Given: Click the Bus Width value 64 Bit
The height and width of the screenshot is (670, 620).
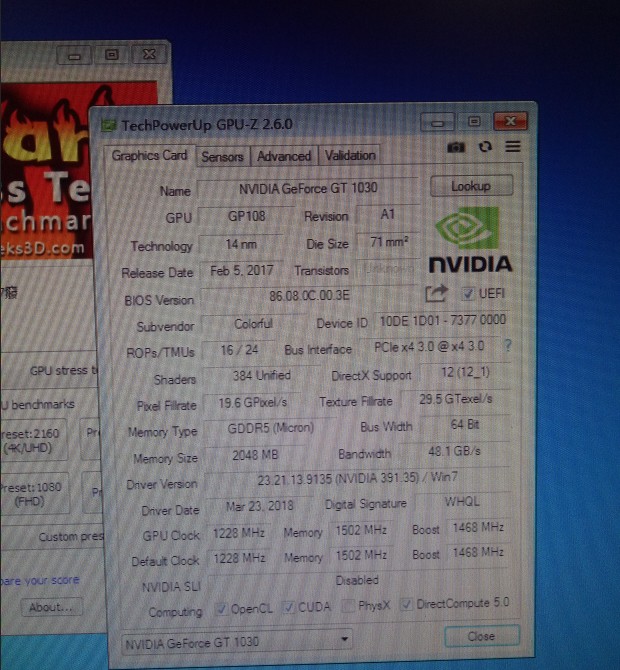Looking at the screenshot, I should (x=465, y=425).
